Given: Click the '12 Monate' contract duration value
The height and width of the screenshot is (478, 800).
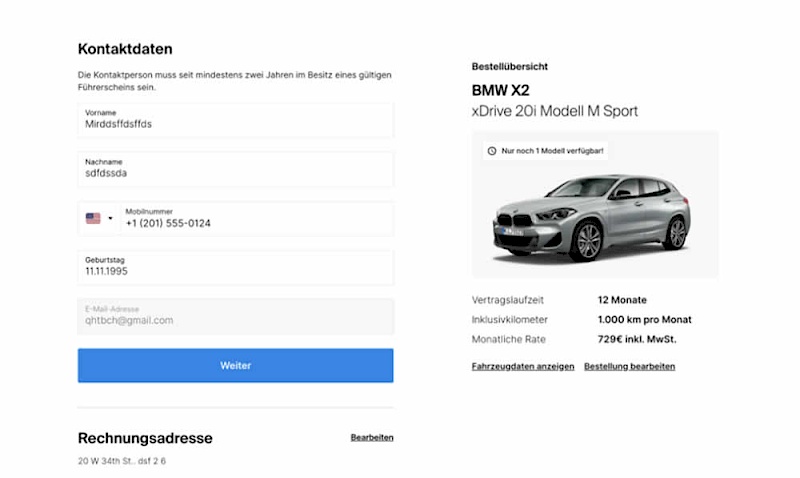Looking at the screenshot, I should [622, 300].
